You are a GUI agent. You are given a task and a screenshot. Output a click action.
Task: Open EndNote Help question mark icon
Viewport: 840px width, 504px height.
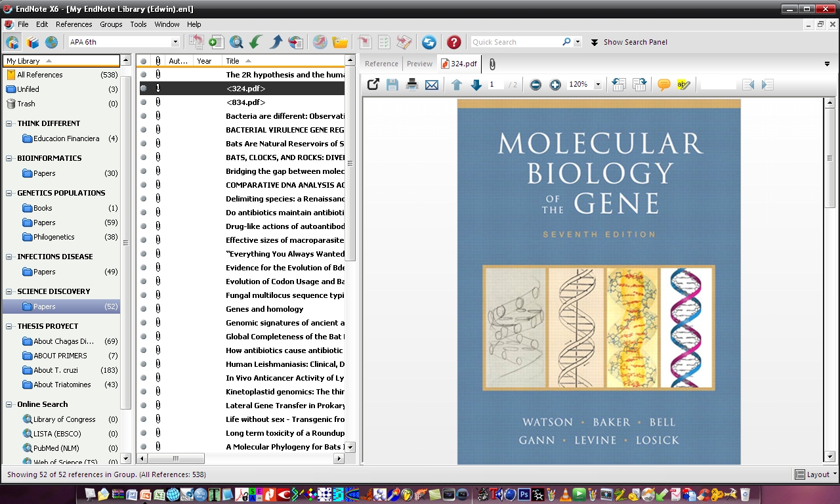[453, 42]
